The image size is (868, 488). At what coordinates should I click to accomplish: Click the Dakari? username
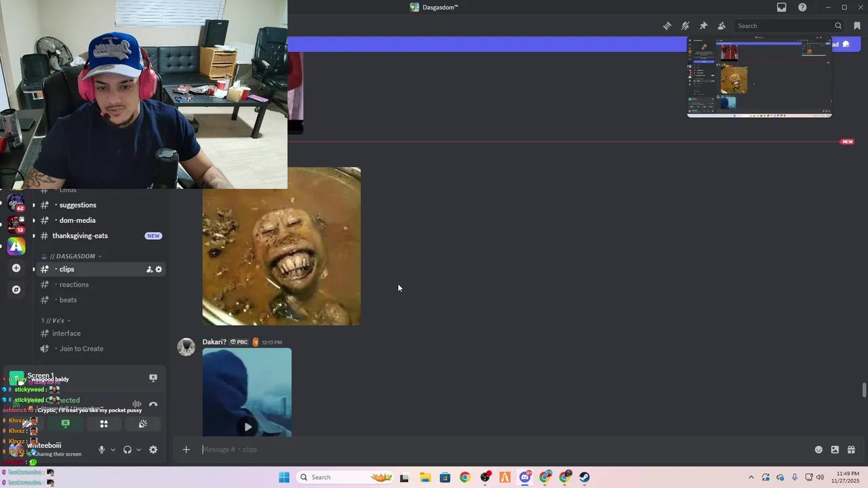click(214, 342)
